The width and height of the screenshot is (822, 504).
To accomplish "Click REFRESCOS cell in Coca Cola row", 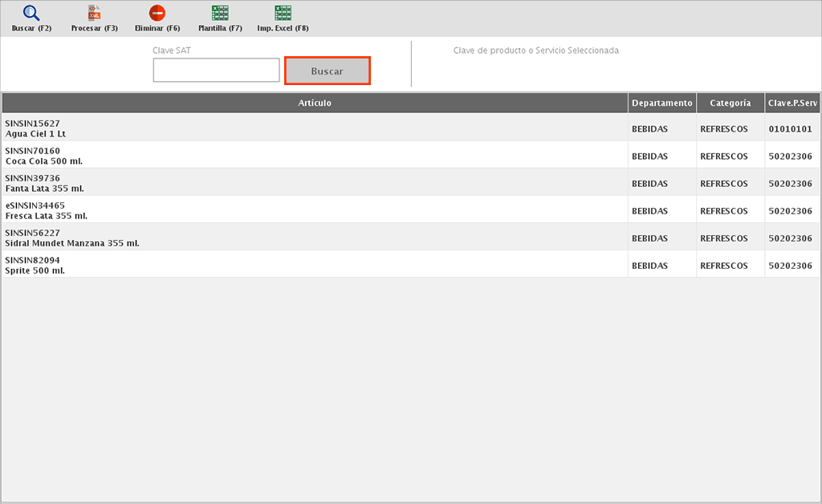I will 723,156.
